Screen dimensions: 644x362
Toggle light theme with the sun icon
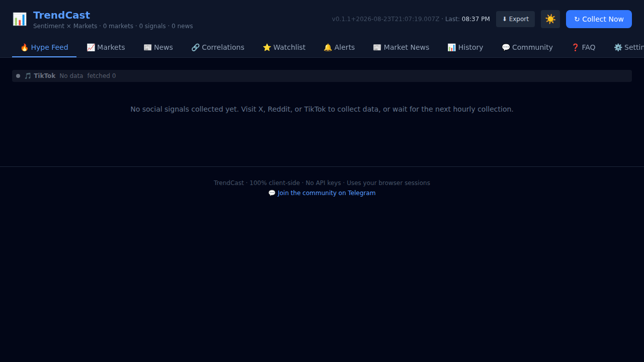click(550, 19)
